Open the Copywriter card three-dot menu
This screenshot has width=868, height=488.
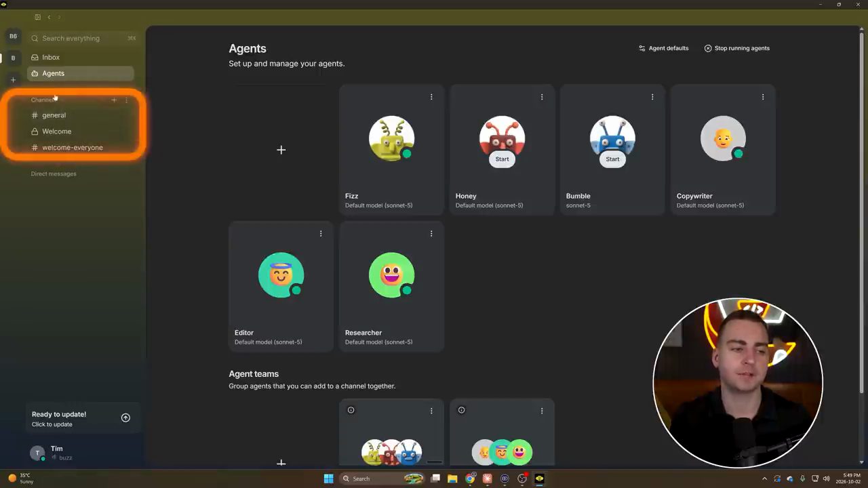click(x=763, y=97)
